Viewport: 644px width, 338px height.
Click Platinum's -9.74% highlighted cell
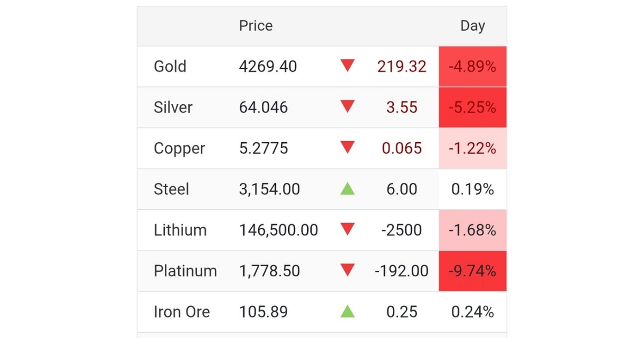[x=473, y=271]
